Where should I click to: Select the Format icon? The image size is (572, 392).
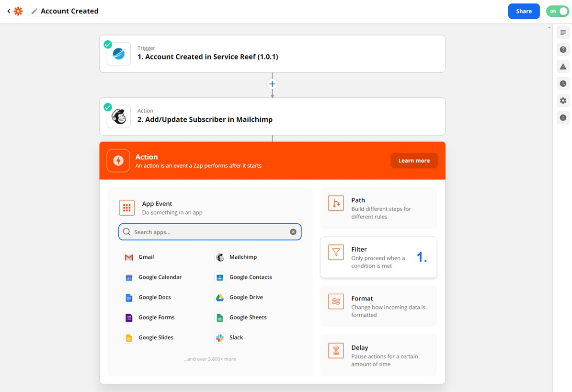pos(336,301)
